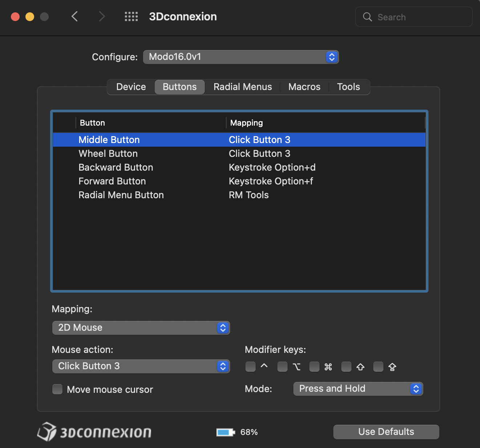The width and height of the screenshot is (480, 448).
Task: Select the Wheel Button row
Action: click(x=239, y=154)
